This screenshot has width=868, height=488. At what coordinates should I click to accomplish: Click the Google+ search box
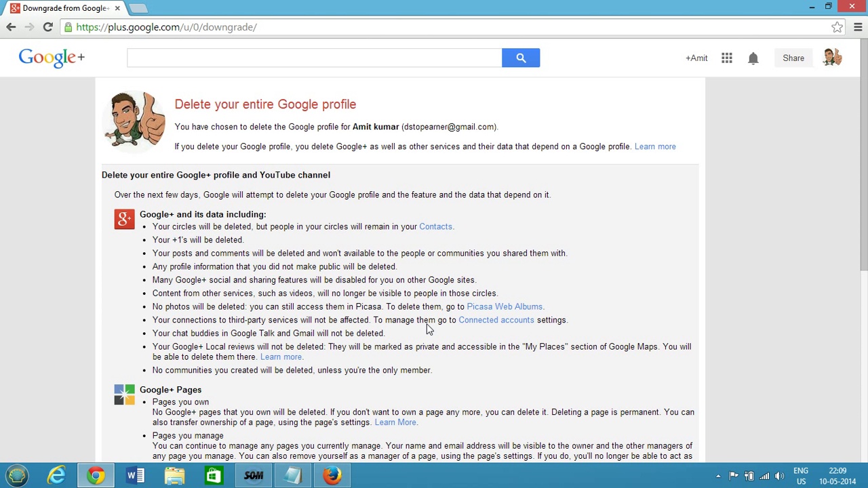click(x=314, y=58)
